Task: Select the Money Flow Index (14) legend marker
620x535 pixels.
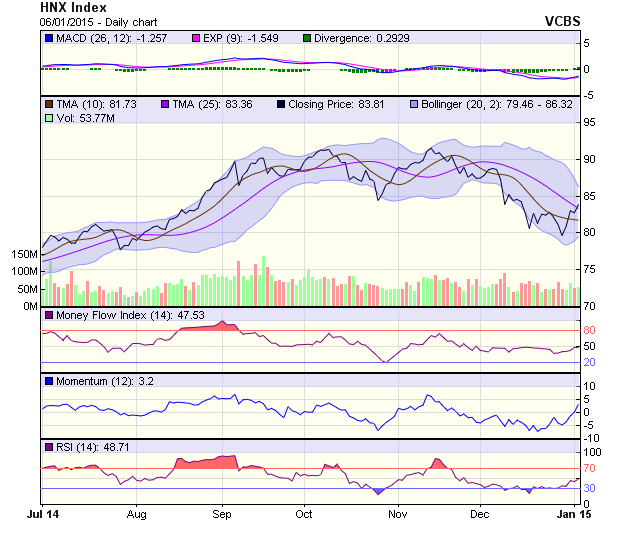Action: pyautogui.click(x=49, y=315)
